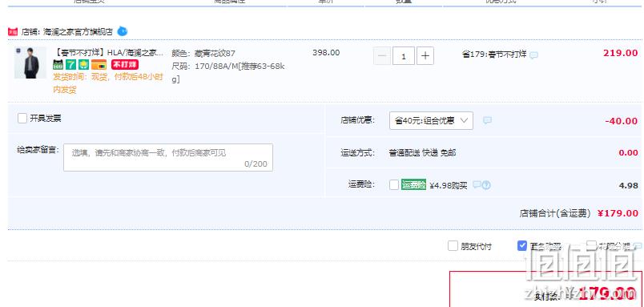The image size is (644, 307).
Task: Open tooltip icon beside 春节不打烊 discount
Action: tap(533, 55)
